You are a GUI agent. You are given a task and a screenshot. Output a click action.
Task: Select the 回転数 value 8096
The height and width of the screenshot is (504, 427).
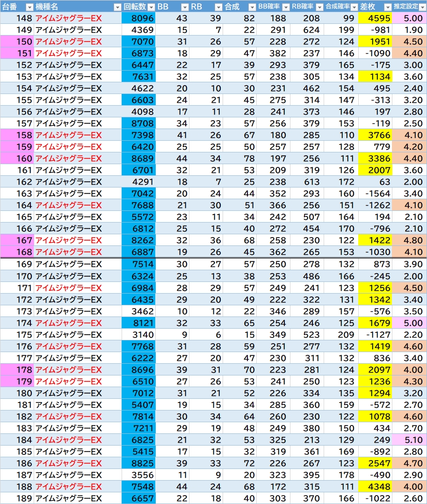click(x=138, y=18)
